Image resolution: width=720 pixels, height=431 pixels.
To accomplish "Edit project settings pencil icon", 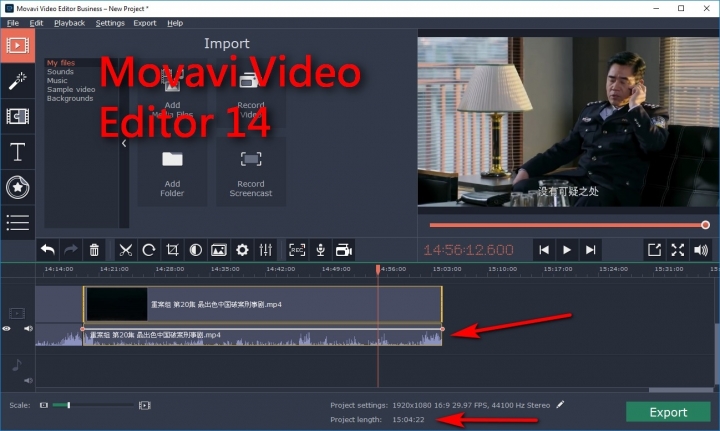I will 560,405.
